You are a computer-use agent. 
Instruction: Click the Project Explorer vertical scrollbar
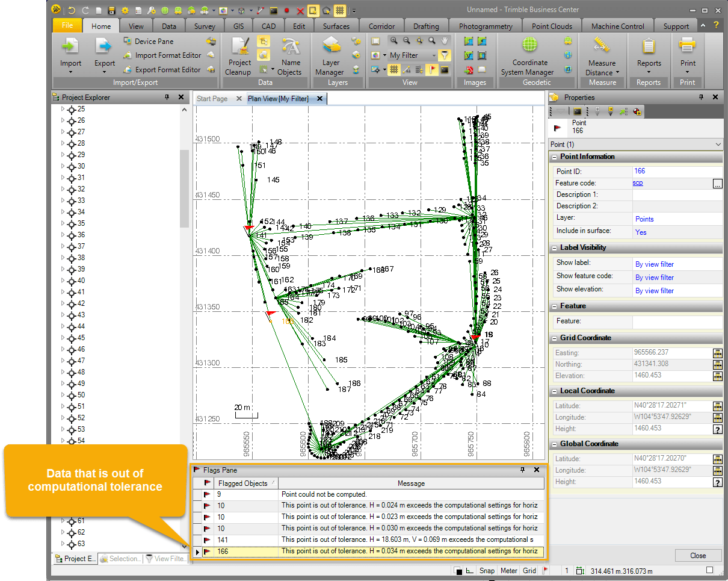click(184, 188)
